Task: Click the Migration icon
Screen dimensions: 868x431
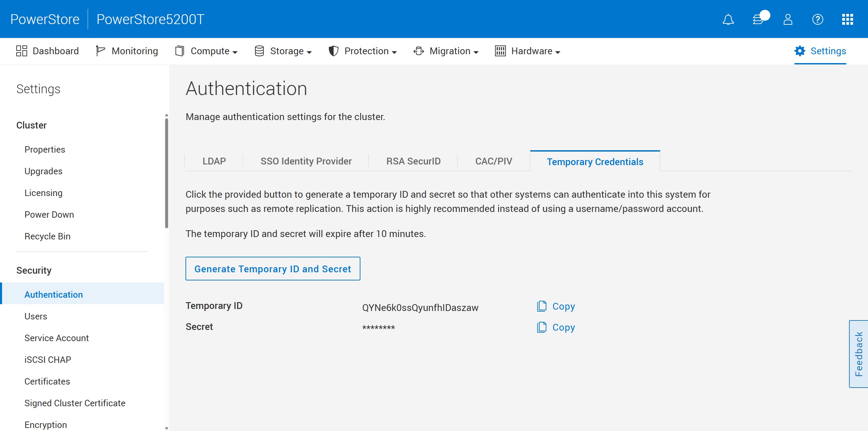Action: [419, 51]
